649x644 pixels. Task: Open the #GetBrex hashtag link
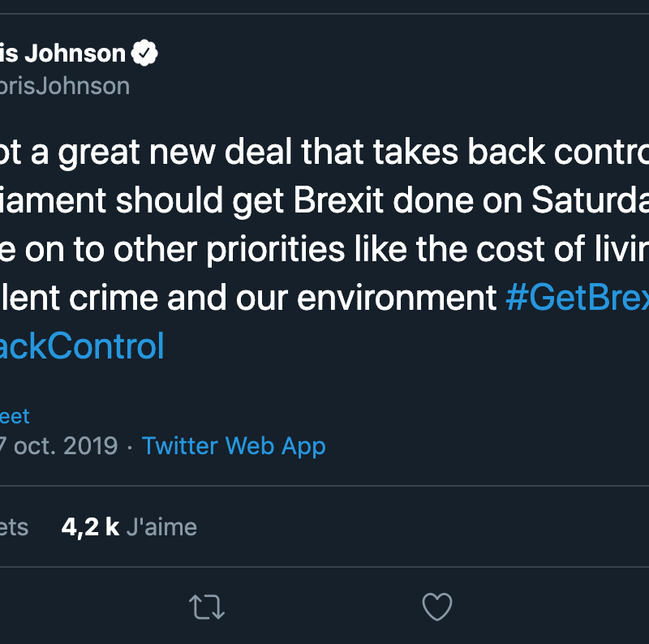click(576, 298)
